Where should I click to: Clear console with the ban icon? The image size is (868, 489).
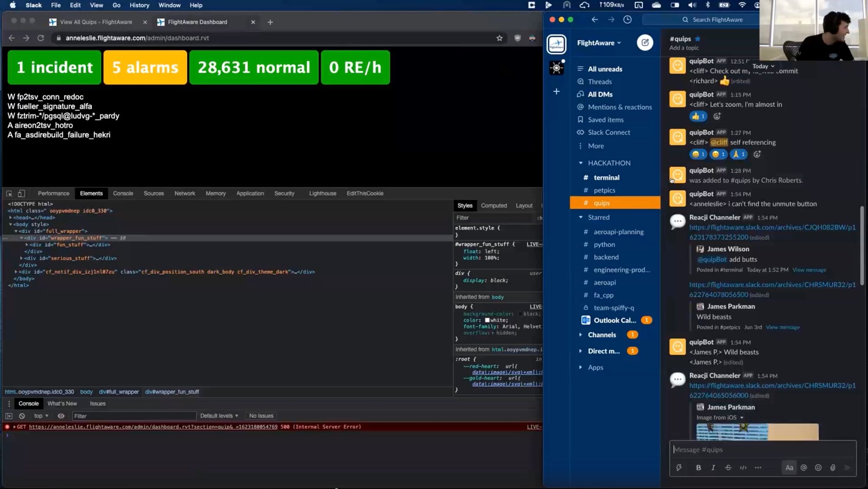[x=22, y=416]
